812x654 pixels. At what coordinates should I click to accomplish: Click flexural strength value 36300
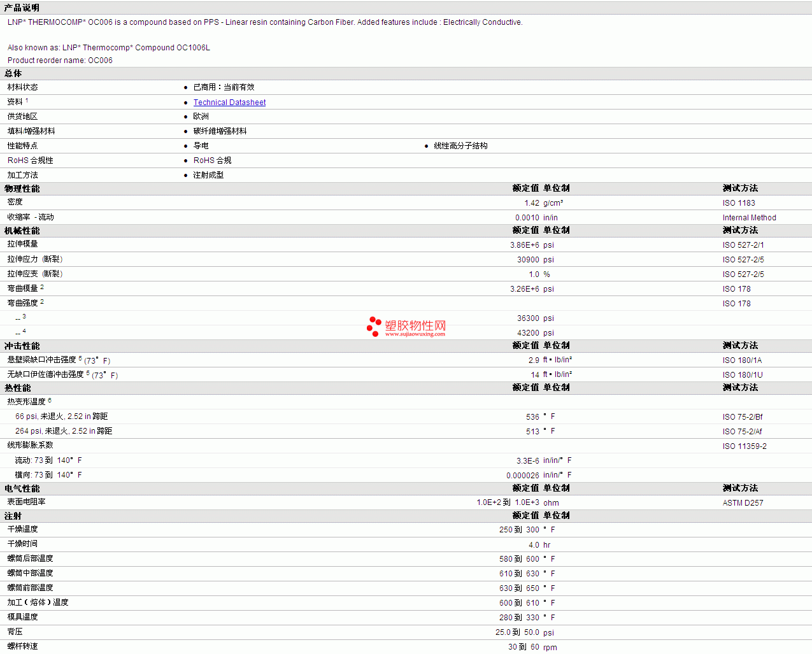[528, 318]
